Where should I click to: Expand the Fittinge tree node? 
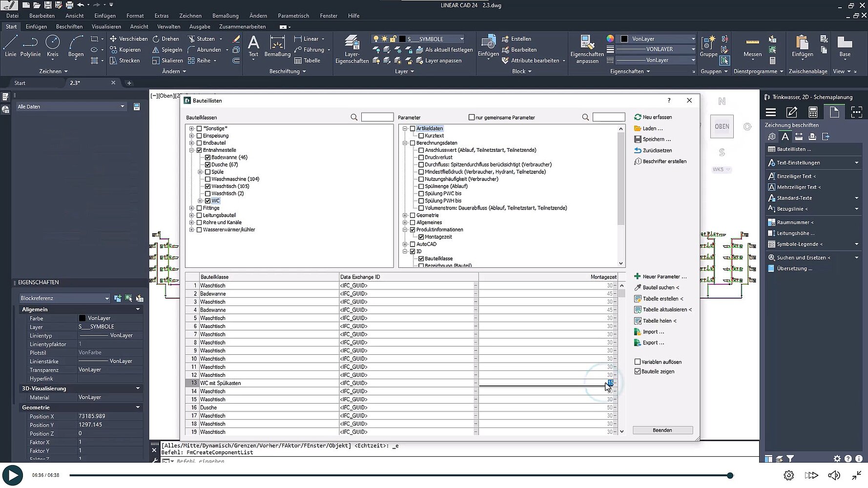point(191,207)
